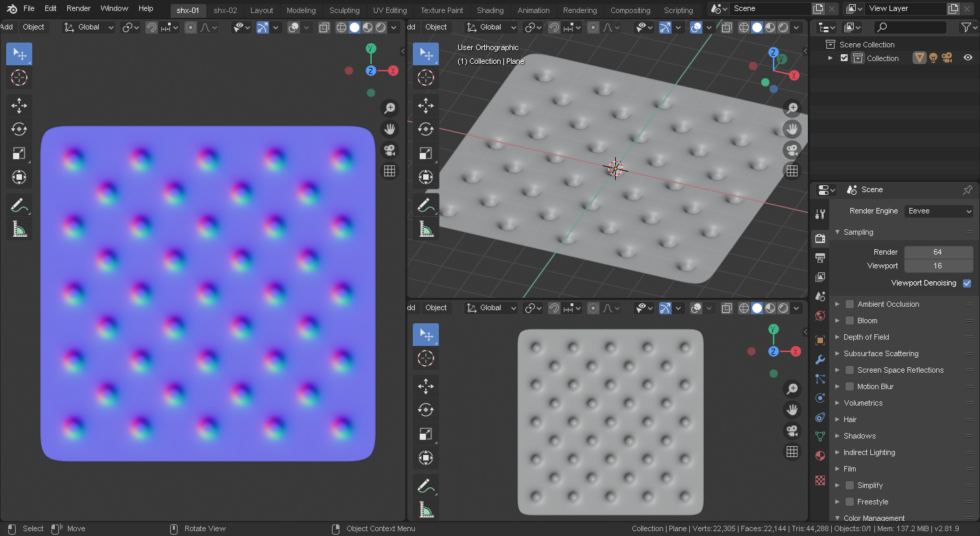Choose the Rotate tool in the top-right viewport
The height and width of the screenshot is (536, 980).
click(426, 129)
